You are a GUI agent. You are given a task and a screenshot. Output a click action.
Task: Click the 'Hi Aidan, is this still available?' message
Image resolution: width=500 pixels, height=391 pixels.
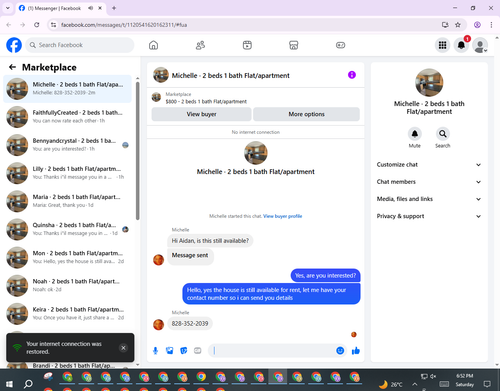pyautogui.click(x=210, y=241)
